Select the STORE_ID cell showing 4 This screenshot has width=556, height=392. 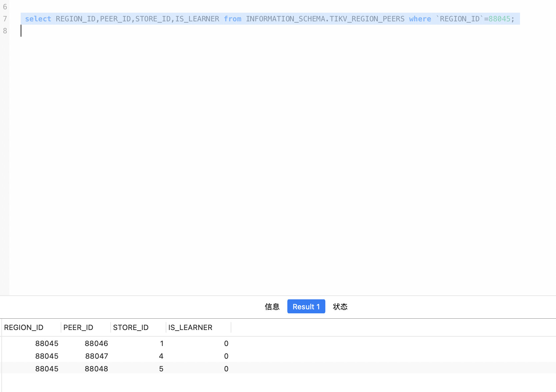click(x=161, y=356)
